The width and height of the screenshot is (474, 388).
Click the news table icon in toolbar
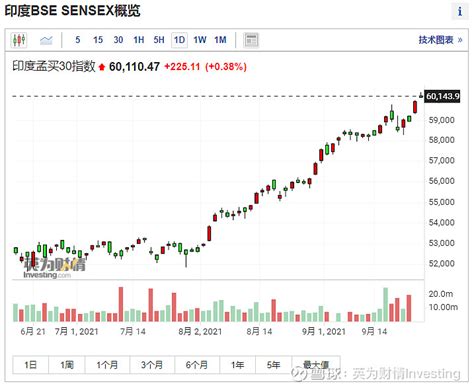[251, 40]
